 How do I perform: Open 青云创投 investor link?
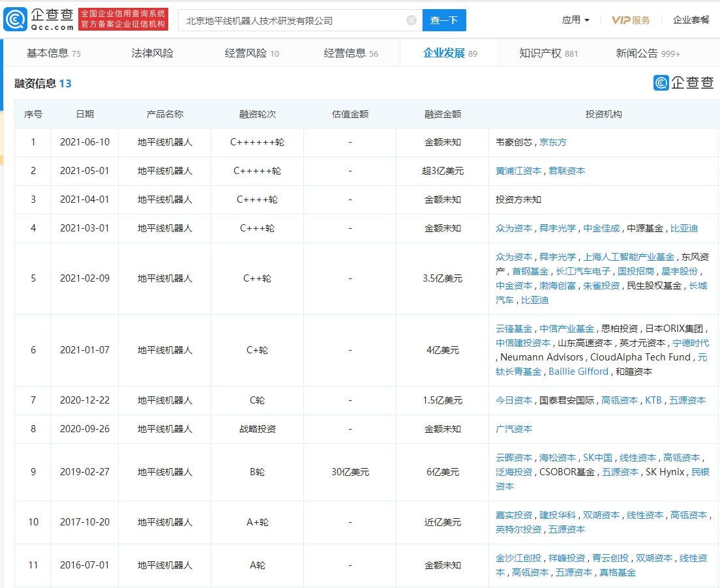pyautogui.click(x=610, y=558)
